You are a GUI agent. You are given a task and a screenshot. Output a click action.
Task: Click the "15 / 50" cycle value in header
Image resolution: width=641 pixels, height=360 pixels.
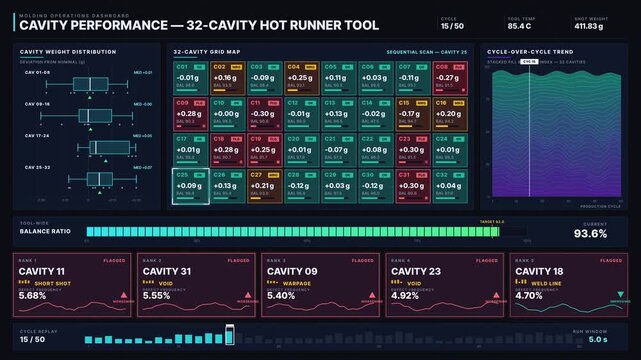[x=452, y=26]
